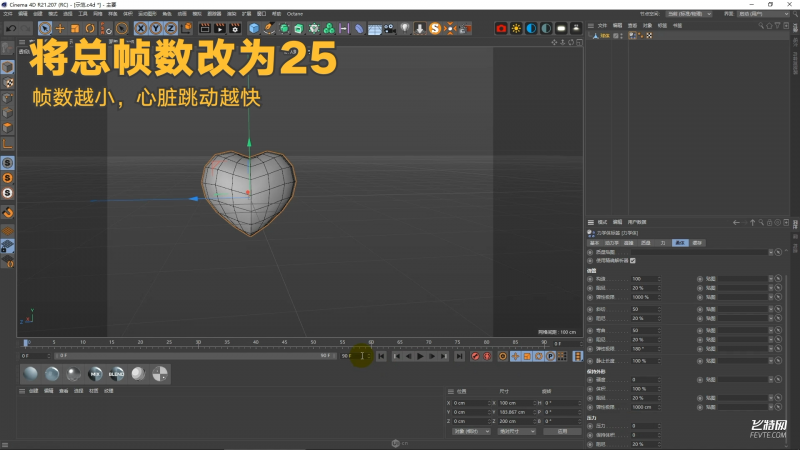Open the 节点空间 dropdown at top right

coord(688,14)
